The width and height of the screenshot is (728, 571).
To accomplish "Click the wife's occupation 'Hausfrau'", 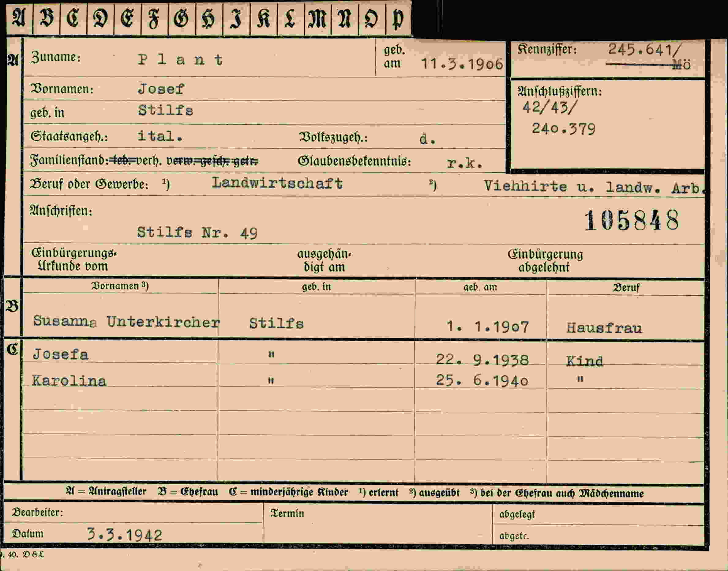I will coord(604,328).
